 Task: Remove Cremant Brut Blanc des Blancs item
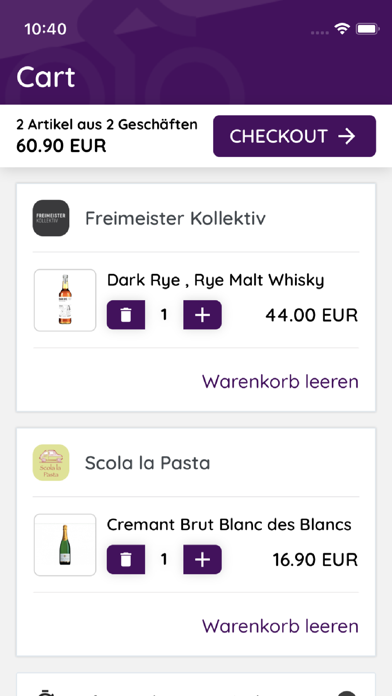[126, 559]
